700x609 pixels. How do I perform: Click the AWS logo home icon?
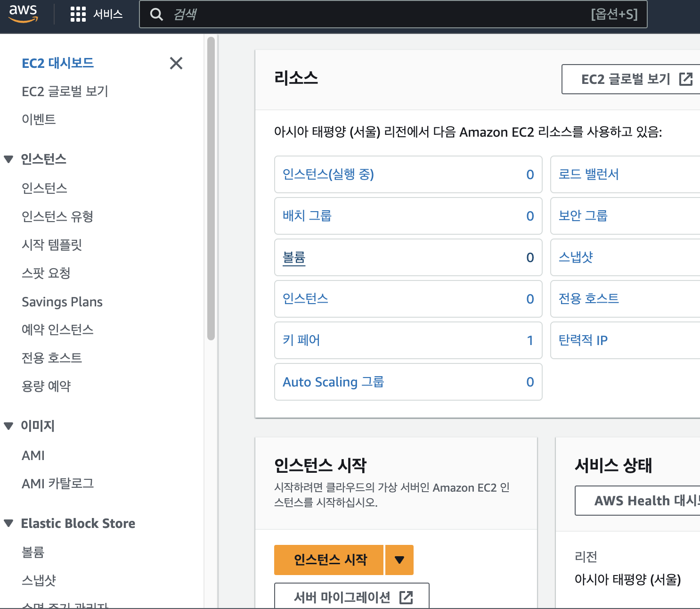coord(23,13)
